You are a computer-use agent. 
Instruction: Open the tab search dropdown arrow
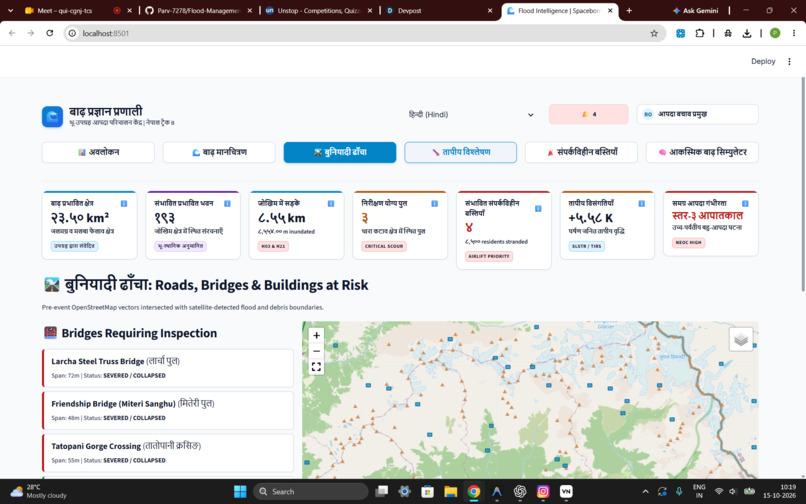(x=10, y=10)
